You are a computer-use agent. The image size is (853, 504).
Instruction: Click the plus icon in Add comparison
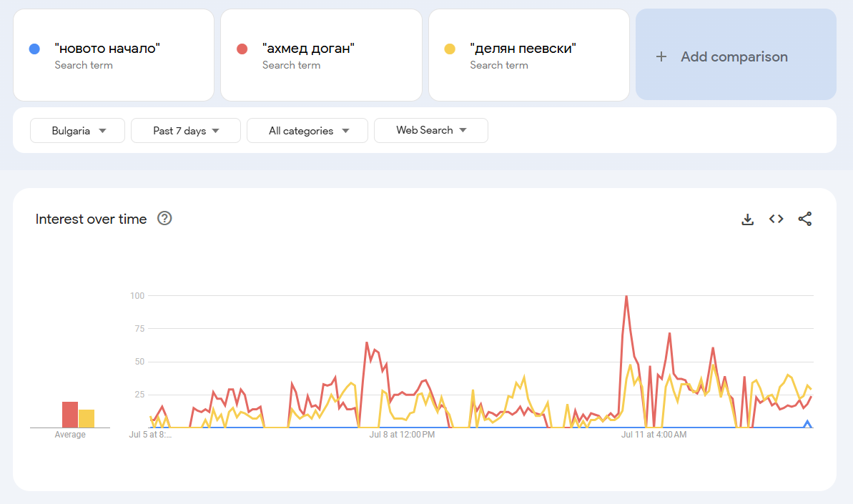(661, 57)
